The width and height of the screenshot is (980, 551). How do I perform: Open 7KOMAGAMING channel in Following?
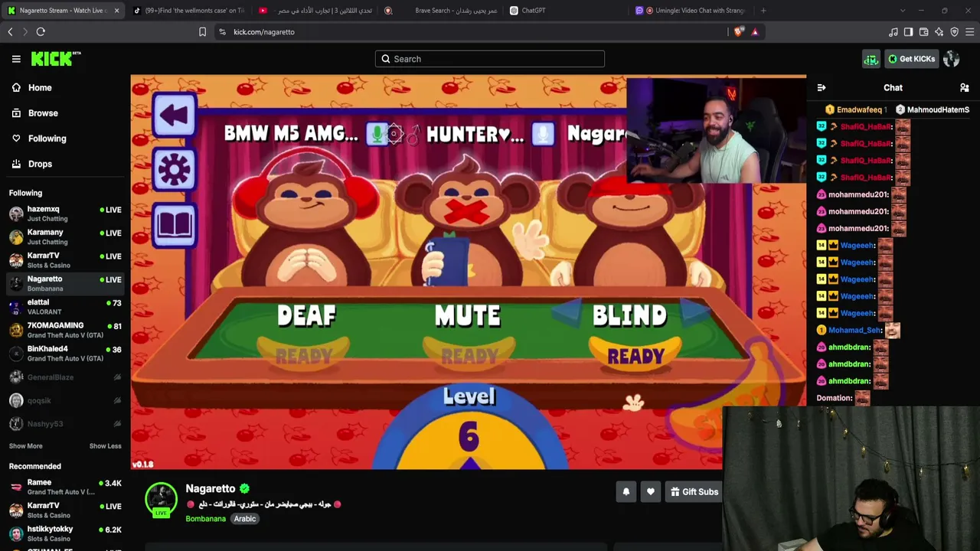[x=65, y=330]
